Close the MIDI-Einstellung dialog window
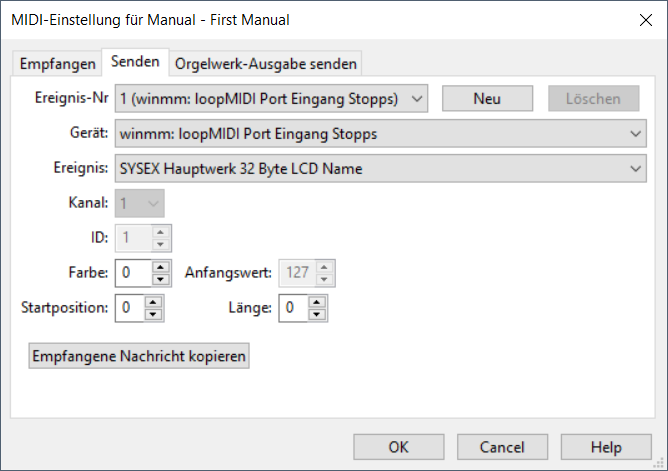The height and width of the screenshot is (471, 668). coord(642,19)
